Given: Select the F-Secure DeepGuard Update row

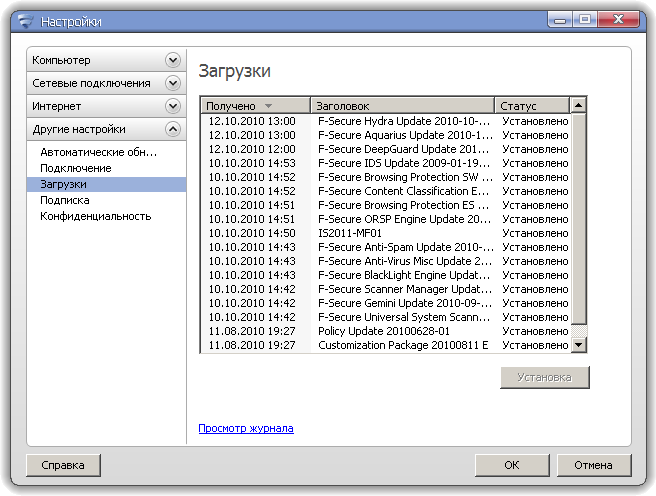Looking at the screenshot, I should (x=386, y=149).
